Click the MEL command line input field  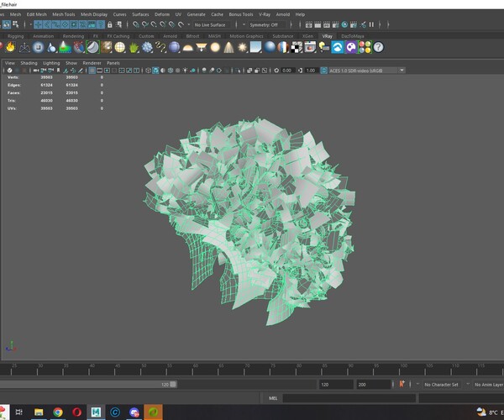(x=349, y=398)
